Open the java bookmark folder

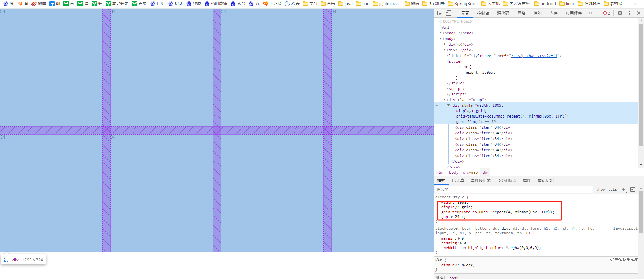(345, 4)
